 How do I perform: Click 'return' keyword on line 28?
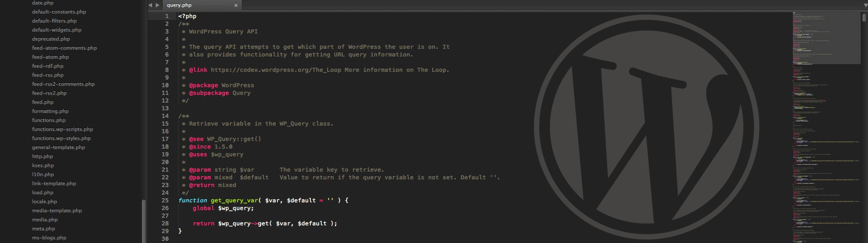(204, 224)
